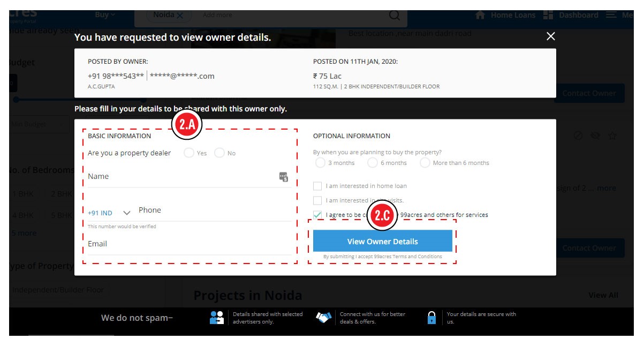Click the hide property eye icon

tap(595, 136)
